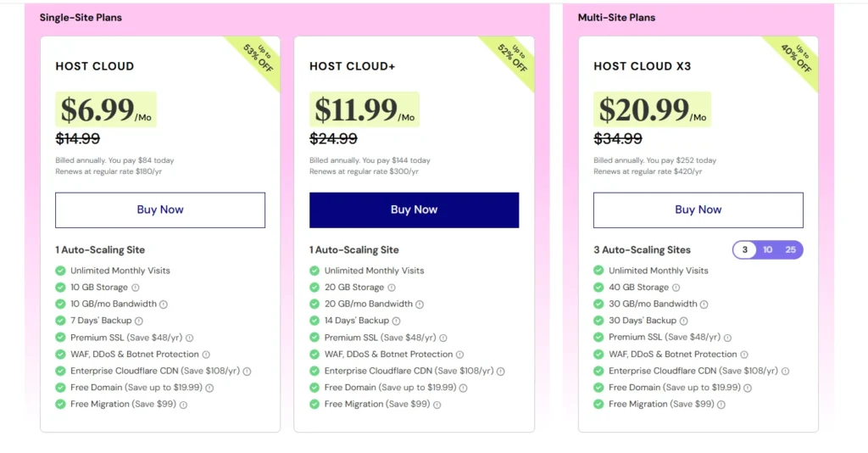The width and height of the screenshot is (868, 453).
Task: Click info icon beside Host Cloud 10 GB Storage
Action: click(136, 288)
